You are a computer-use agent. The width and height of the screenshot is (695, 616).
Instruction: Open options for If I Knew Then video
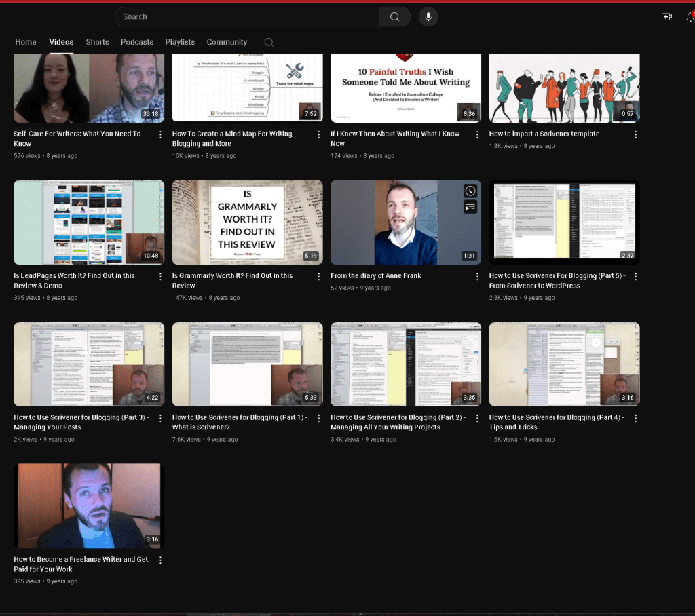(477, 134)
